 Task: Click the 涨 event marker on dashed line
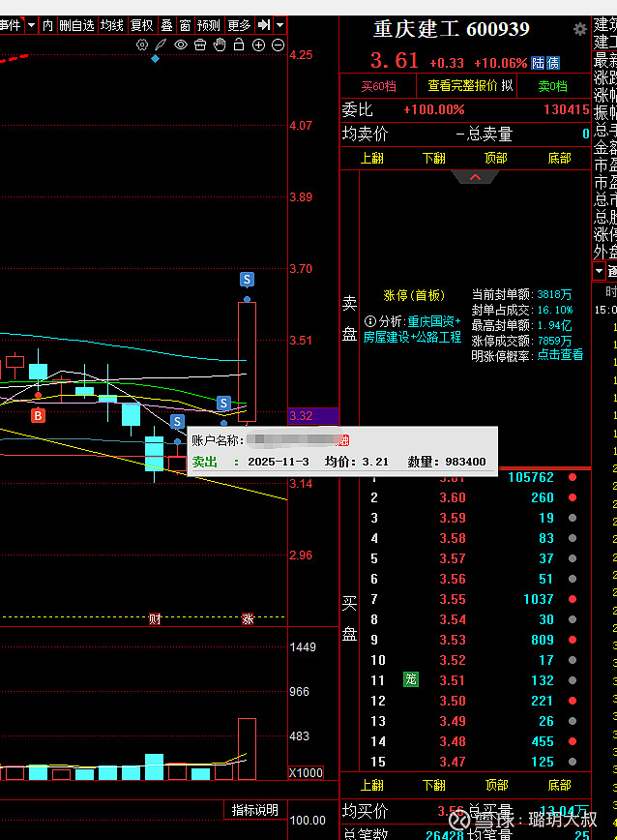pos(248,619)
